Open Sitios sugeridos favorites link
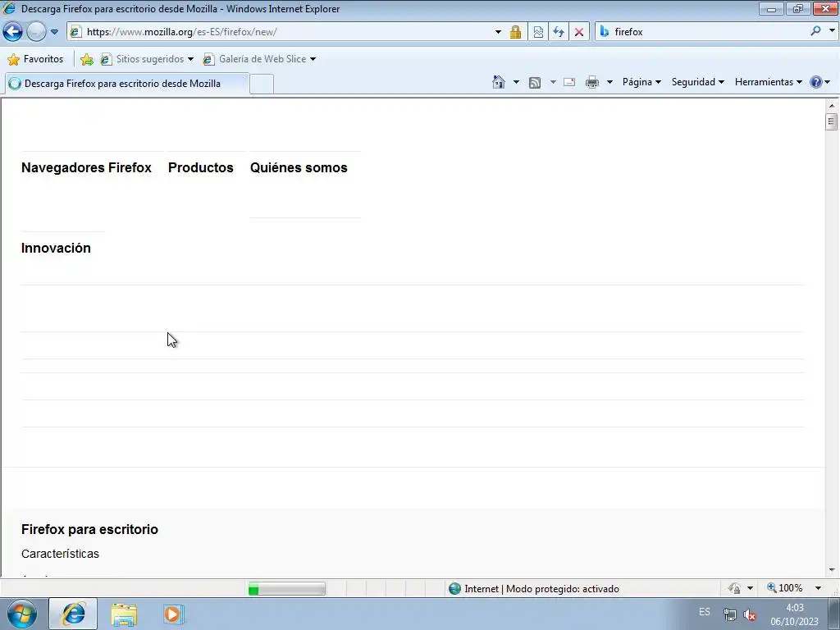840x630 pixels. (x=147, y=59)
